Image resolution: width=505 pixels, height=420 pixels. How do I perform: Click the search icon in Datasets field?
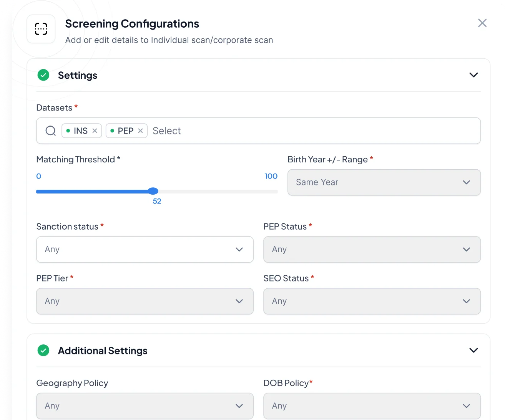point(51,131)
